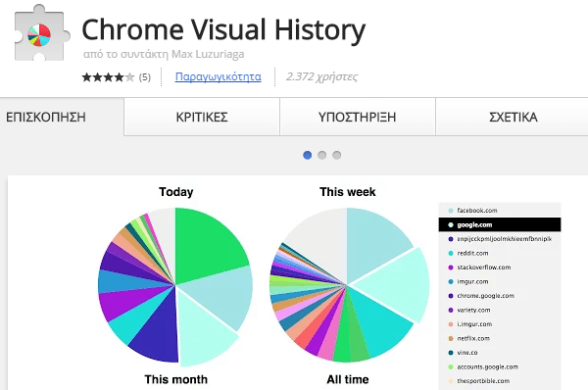This screenshot has width=588, height=390.
Task: Go to the ΣΧΕΤΙΚΑ tab
Action: pos(513,117)
